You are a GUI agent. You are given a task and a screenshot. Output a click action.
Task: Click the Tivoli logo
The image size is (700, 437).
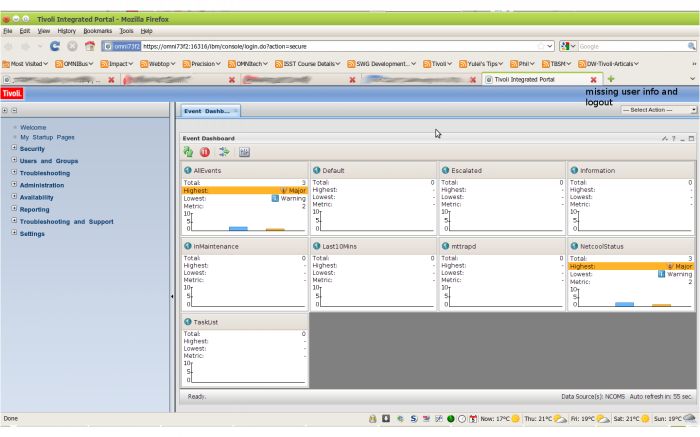12,93
